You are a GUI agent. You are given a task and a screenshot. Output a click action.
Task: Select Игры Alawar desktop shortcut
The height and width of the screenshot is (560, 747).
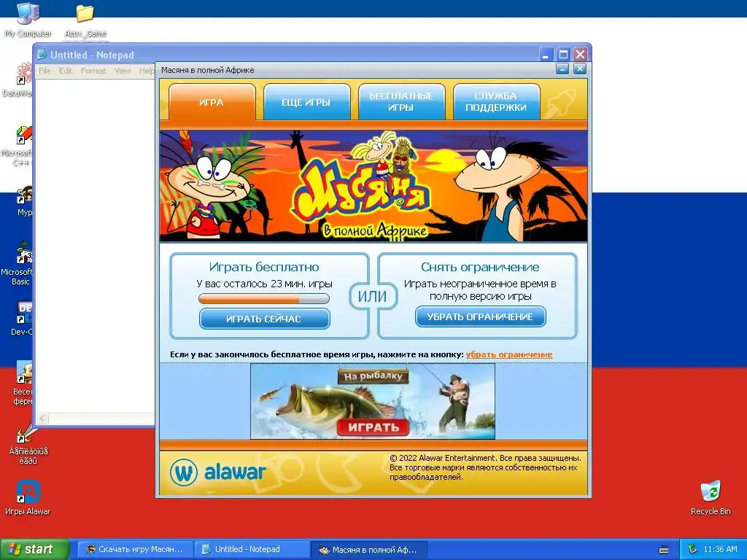(x=28, y=498)
